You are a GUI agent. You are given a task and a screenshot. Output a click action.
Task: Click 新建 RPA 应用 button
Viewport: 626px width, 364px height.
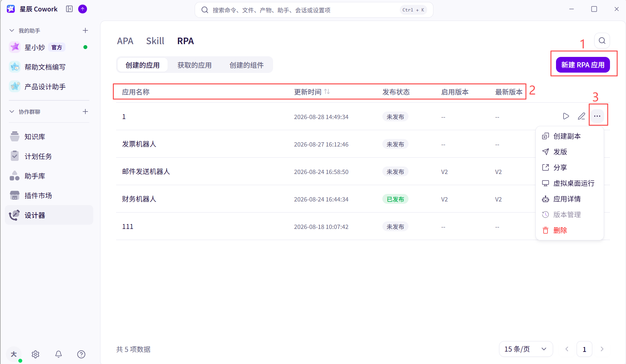pyautogui.click(x=583, y=65)
